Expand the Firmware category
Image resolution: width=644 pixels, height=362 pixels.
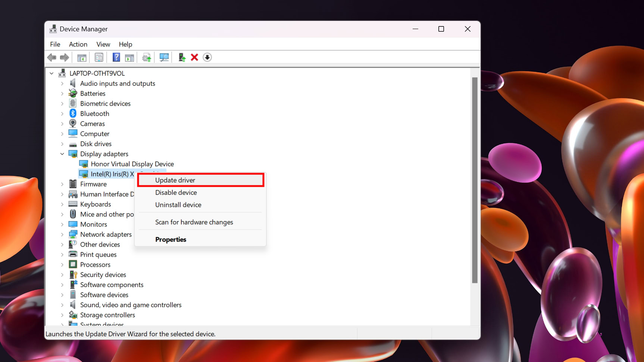(62, 184)
